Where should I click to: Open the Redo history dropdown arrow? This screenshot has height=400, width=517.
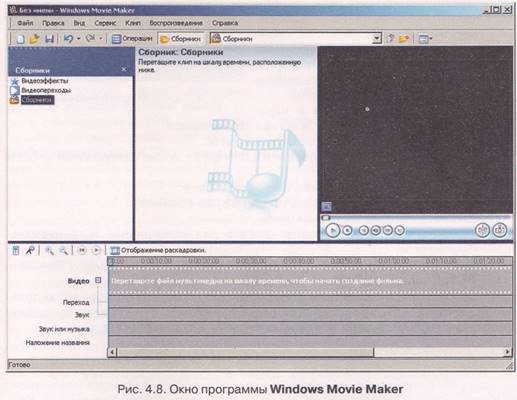[101, 39]
